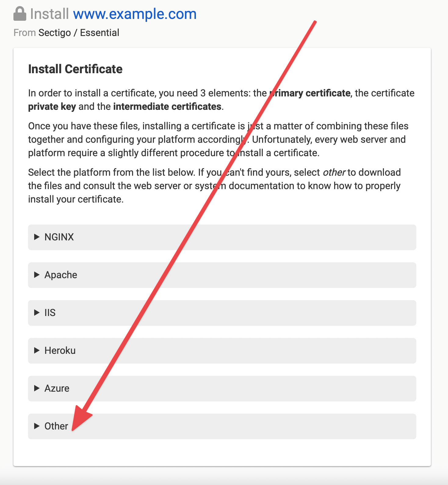Select the Heroku label text
Image resolution: width=448 pixels, height=485 pixels.
pos(60,350)
